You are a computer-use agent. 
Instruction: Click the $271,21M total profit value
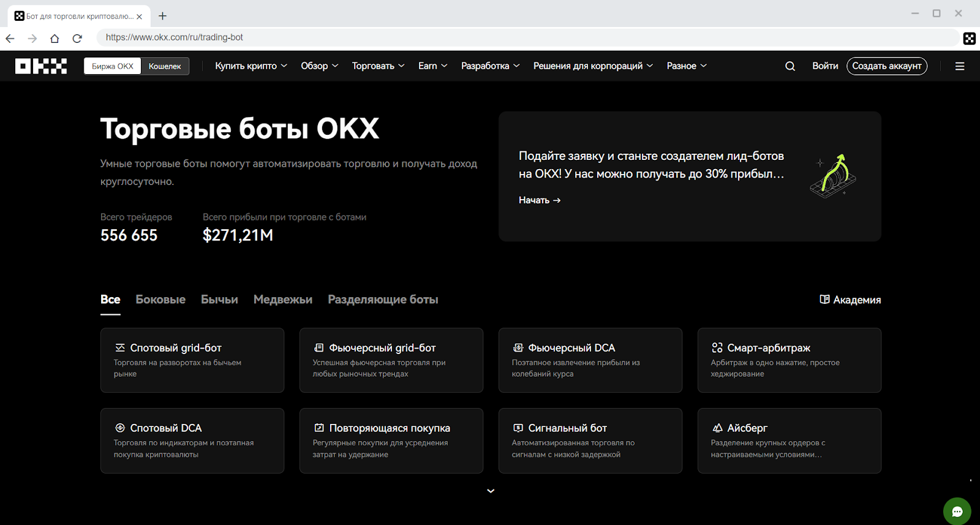click(238, 235)
